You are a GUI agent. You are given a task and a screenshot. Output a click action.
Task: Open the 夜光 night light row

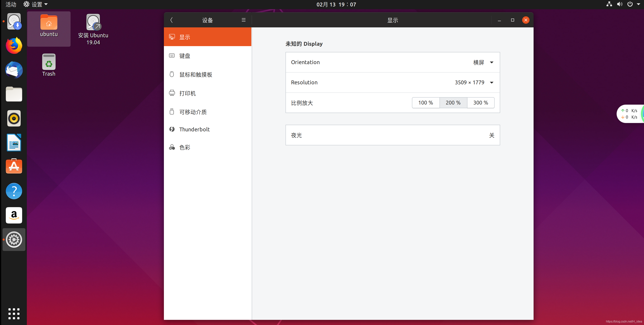point(392,135)
